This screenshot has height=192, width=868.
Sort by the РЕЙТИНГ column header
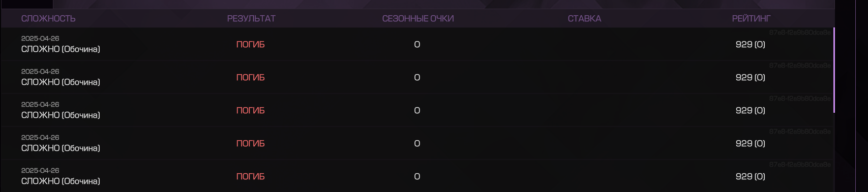click(751, 19)
